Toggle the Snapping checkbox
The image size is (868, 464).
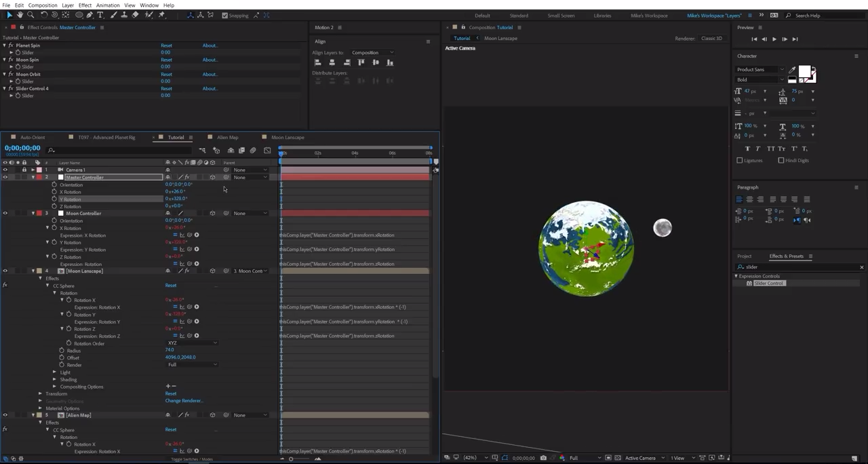[224, 16]
